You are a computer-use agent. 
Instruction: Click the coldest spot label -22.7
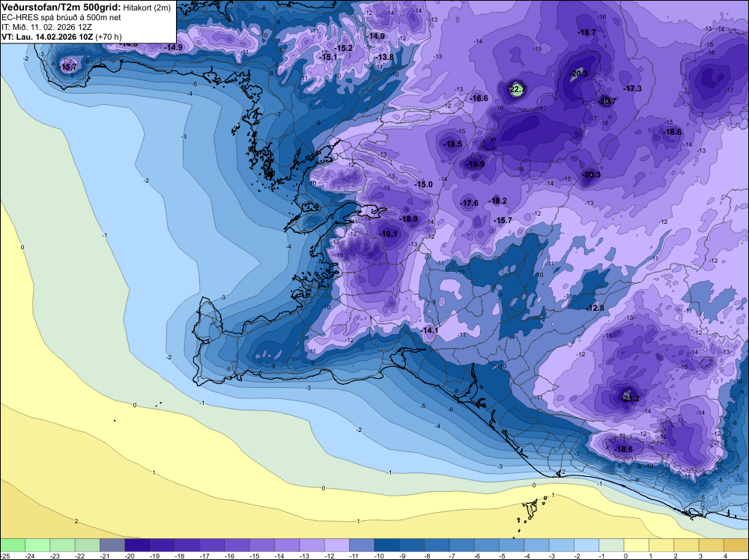[x=516, y=89]
